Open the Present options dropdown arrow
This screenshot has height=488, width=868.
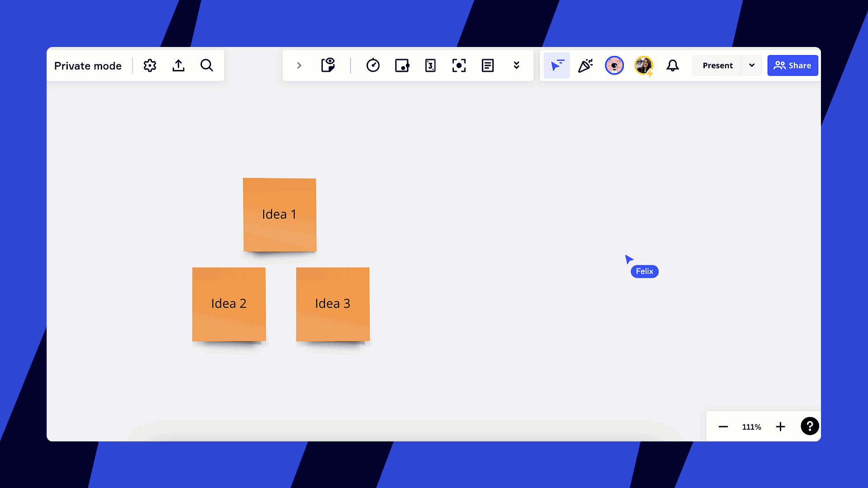tap(752, 66)
